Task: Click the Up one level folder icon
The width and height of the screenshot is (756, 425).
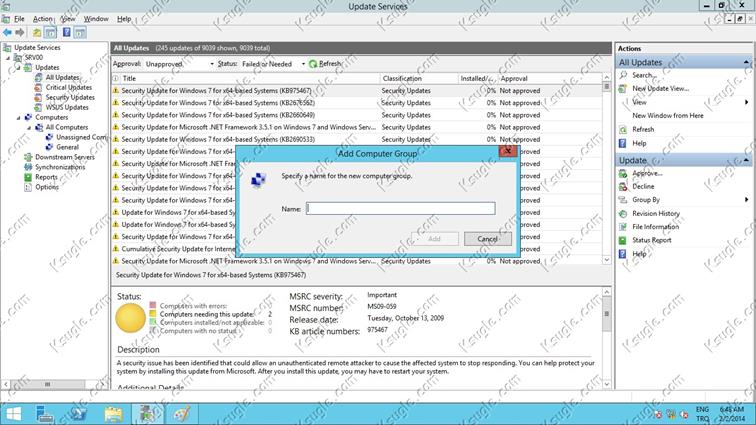Action: tap(37, 32)
